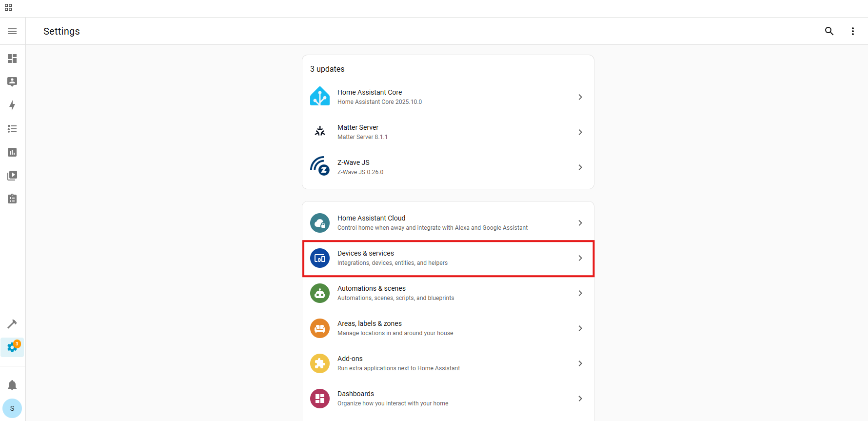
Task: Open the Home Assistant Cloud chevron
Action: pos(580,223)
